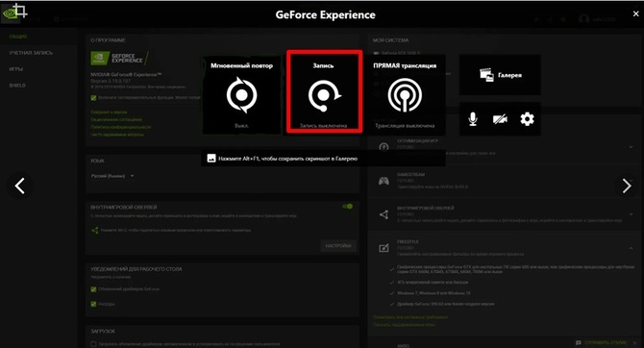Toggle the crossed-out camera icon

[x=500, y=119]
